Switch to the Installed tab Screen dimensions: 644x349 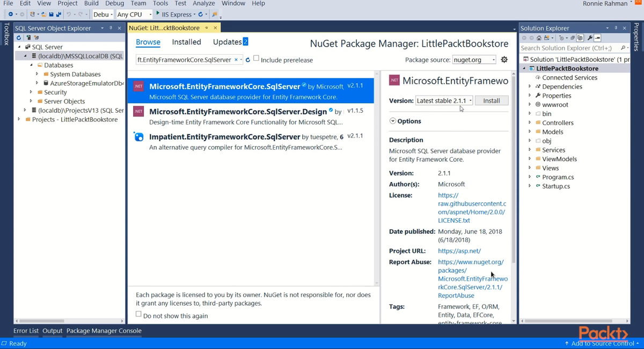186,42
